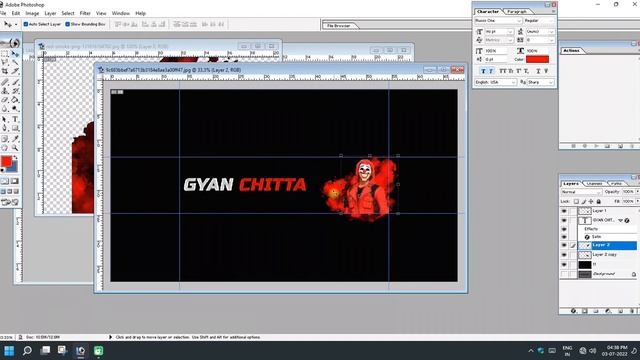Select the Hand tool
This screenshot has height=360, width=640.
pyautogui.click(x=5, y=148)
